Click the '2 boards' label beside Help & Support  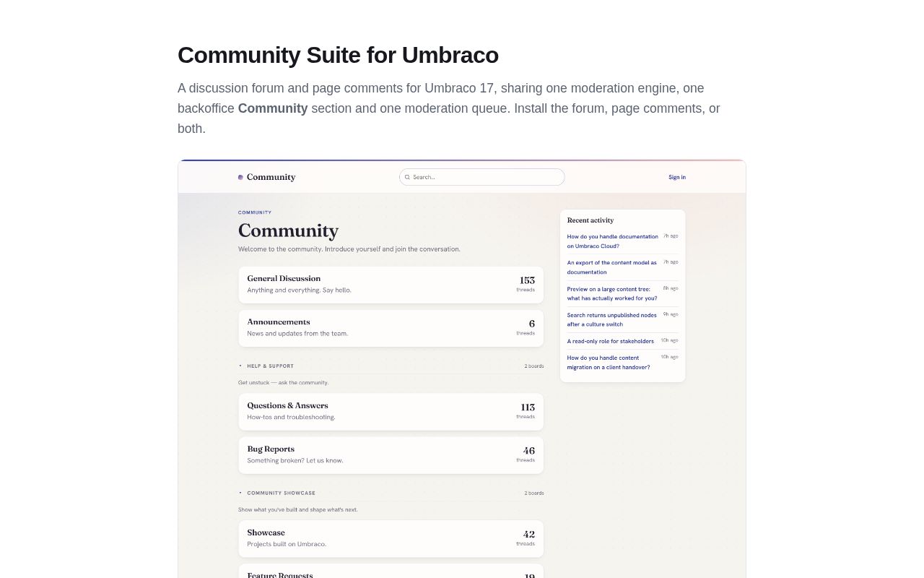point(534,366)
